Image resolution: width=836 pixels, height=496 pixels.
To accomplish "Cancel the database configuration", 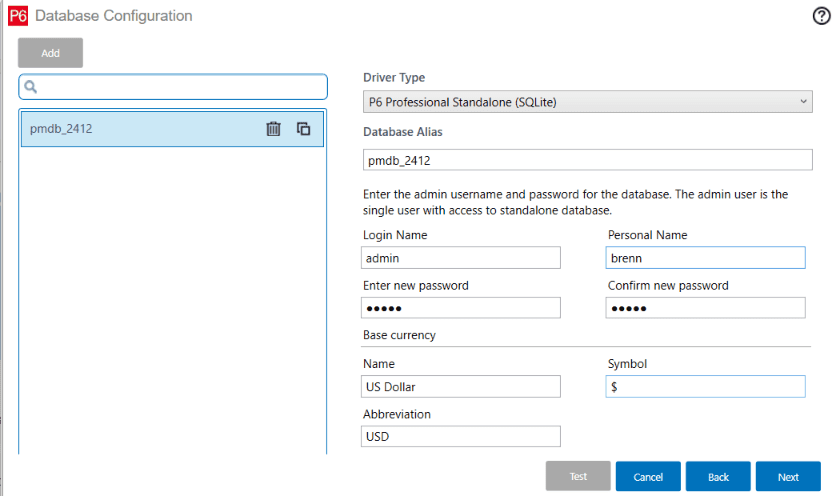I will pyautogui.click(x=648, y=477).
